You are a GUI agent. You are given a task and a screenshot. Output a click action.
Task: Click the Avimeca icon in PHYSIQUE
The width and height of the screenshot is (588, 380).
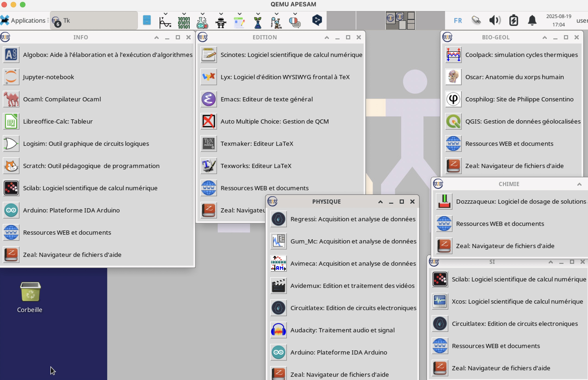click(x=279, y=264)
